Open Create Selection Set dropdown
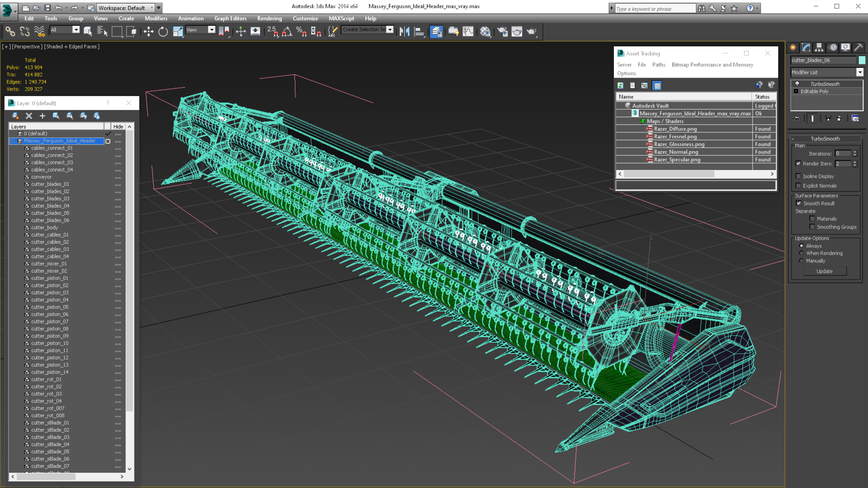 [390, 30]
